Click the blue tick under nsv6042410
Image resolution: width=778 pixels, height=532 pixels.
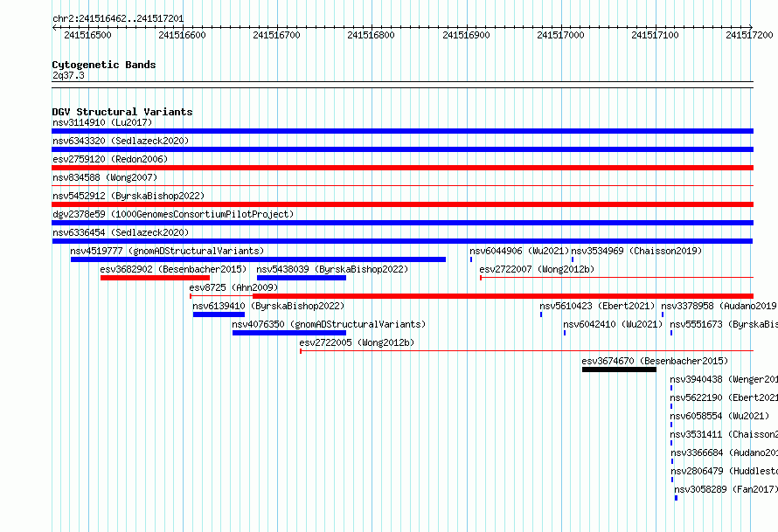tap(565, 333)
